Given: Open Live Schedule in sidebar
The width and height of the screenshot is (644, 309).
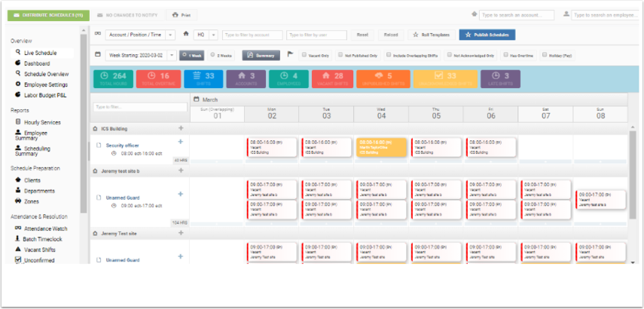Looking at the screenshot, I should (x=40, y=53).
